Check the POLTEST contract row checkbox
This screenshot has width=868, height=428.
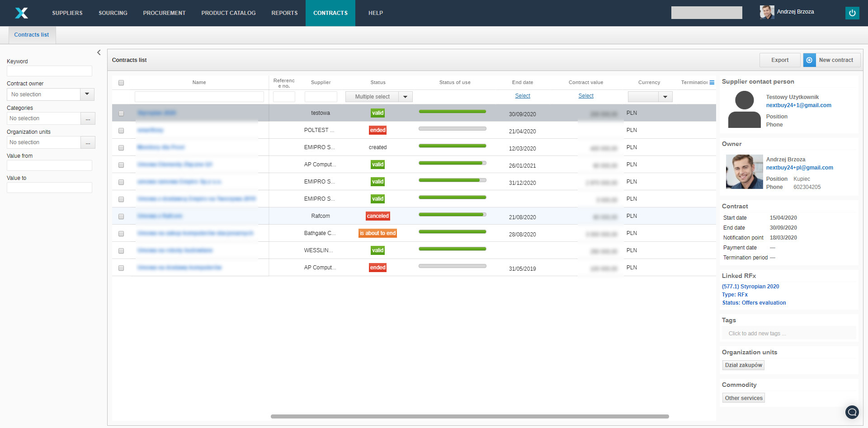[121, 131]
